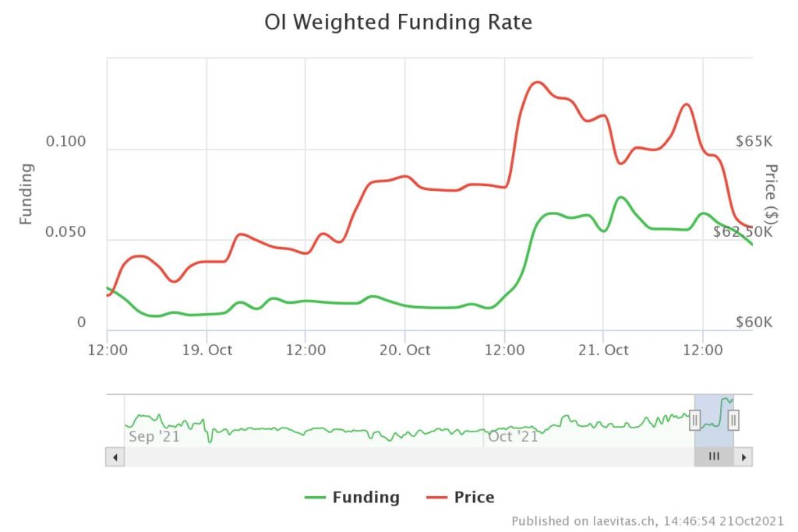
Task: Click the 20. Oct x-axis label
Action: (x=405, y=351)
